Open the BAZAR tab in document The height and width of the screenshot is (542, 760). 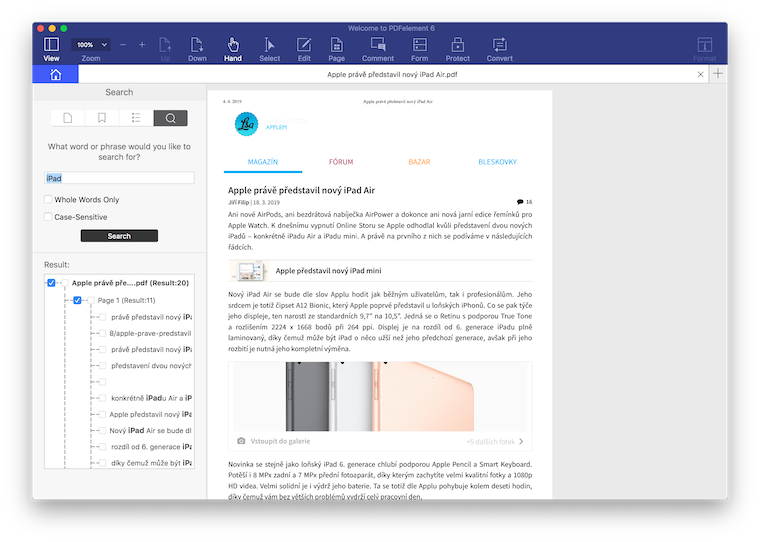tap(419, 162)
